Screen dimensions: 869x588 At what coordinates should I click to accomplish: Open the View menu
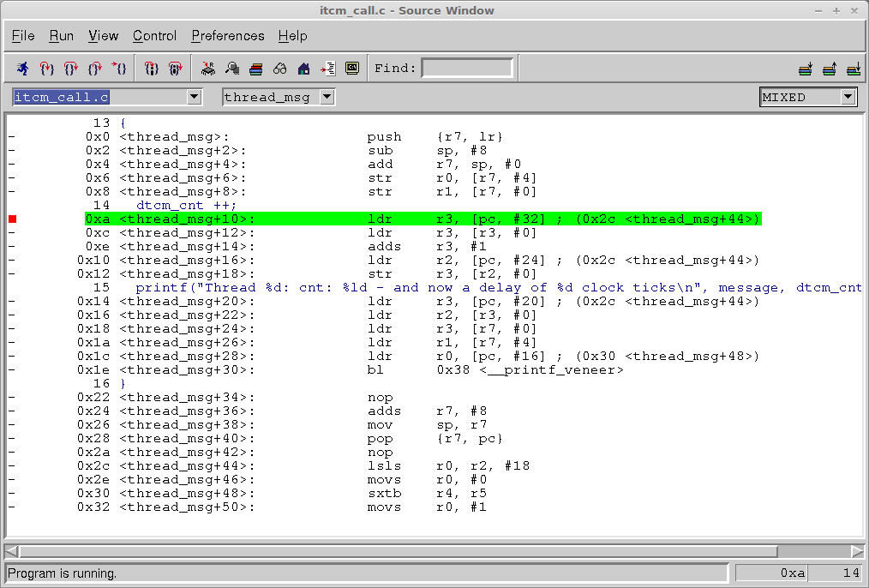(x=104, y=36)
